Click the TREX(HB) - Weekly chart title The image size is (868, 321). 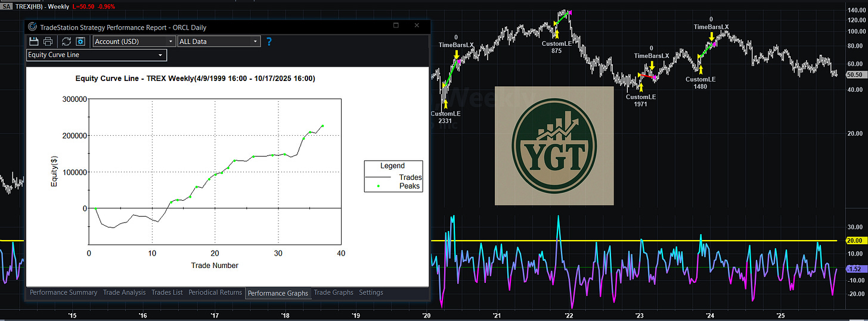click(41, 6)
